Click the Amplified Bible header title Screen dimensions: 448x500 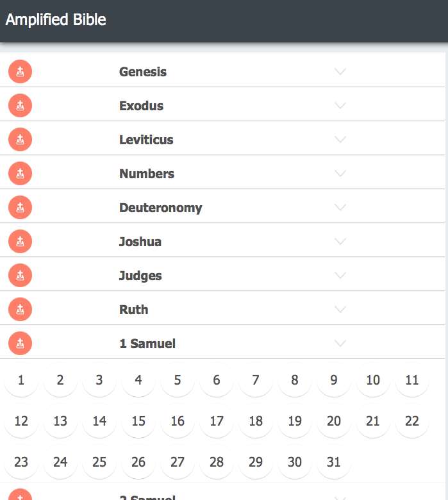click(x=56, y=20)
